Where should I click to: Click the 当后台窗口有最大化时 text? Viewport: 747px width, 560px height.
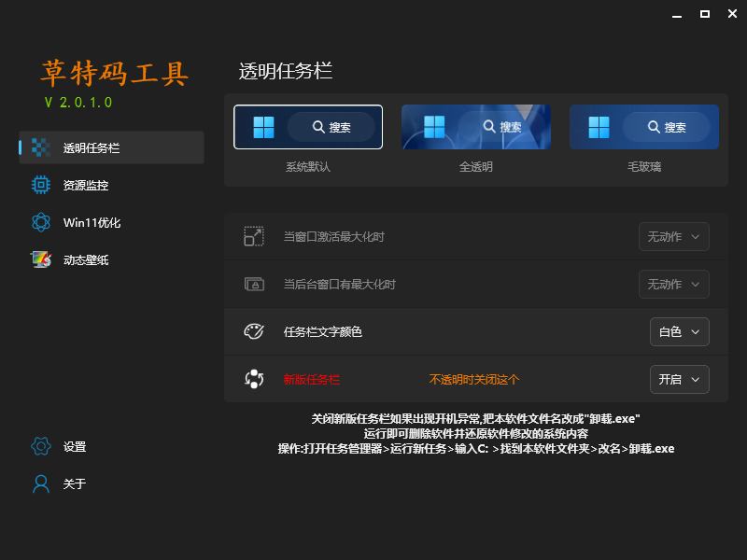340,285
